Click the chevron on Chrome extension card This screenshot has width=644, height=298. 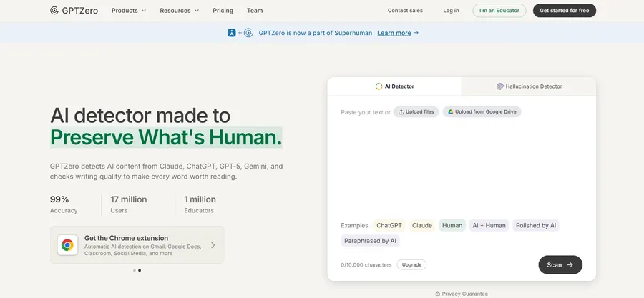coord(213,245)
